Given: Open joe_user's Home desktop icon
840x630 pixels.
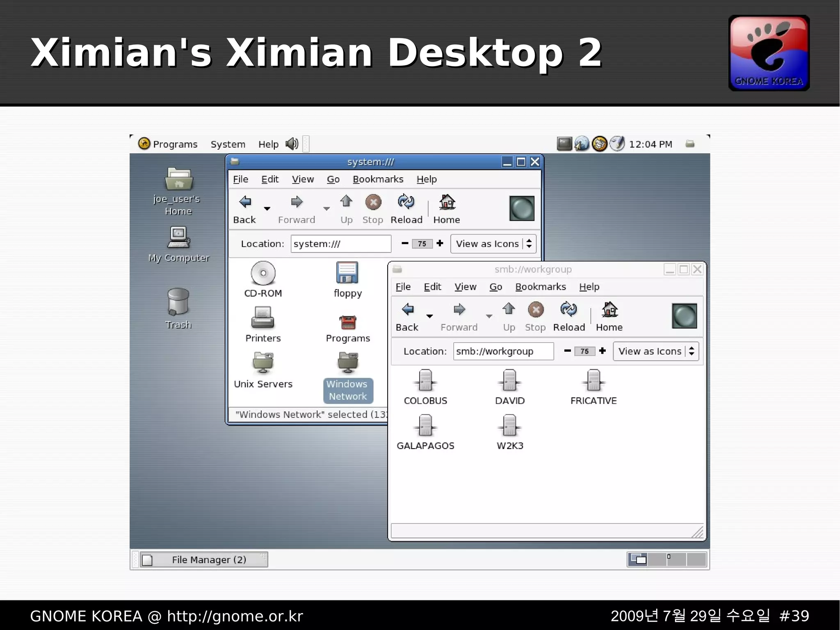Looking at the screenshot, I should (179, 179).
